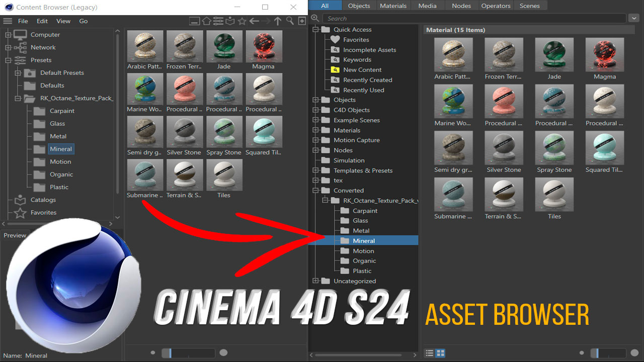
Task: Navigate back with the left arrow icon
Action: coord(254,21)
